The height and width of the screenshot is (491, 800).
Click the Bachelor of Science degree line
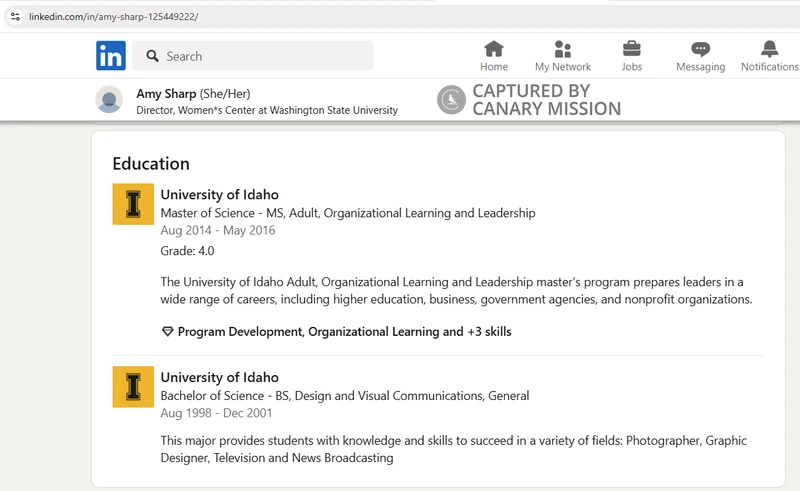tap(344, 396)
